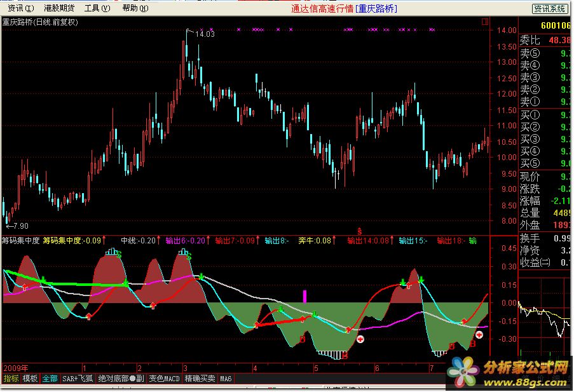Click the red $ marker below the price chart
Viewport: 574px width, 392px height.
[x=360, y=231]
